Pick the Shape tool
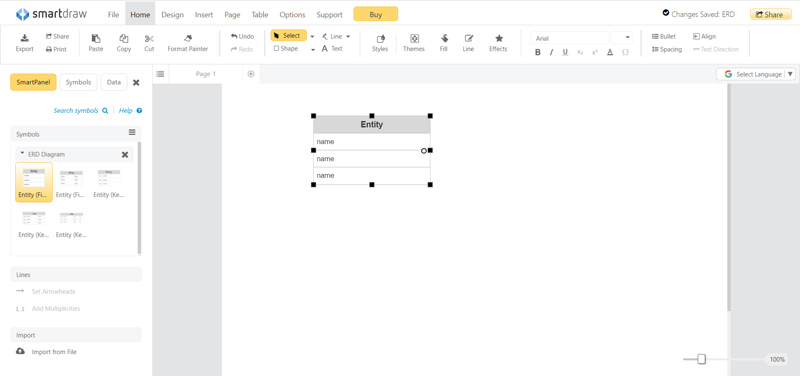 (x=286, y=48)
